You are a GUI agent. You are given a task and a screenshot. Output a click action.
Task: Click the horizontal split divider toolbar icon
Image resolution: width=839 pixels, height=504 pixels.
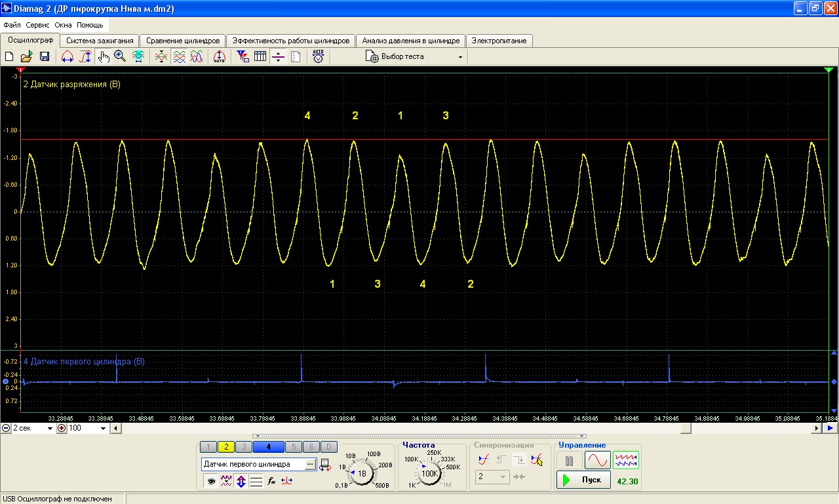[278, 57]
